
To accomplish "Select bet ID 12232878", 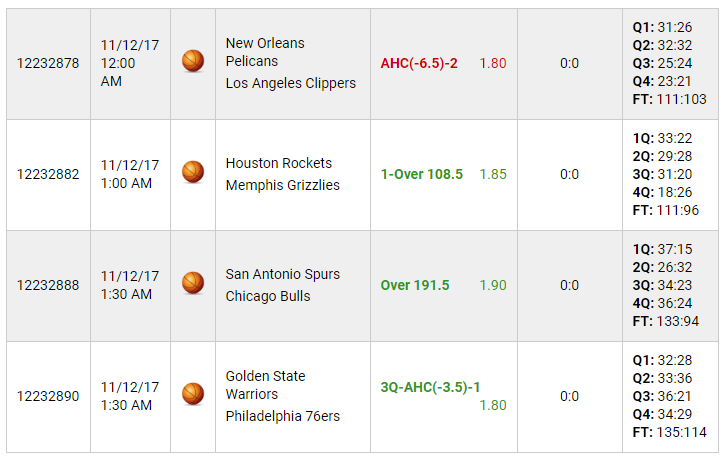I will [48, 63].
